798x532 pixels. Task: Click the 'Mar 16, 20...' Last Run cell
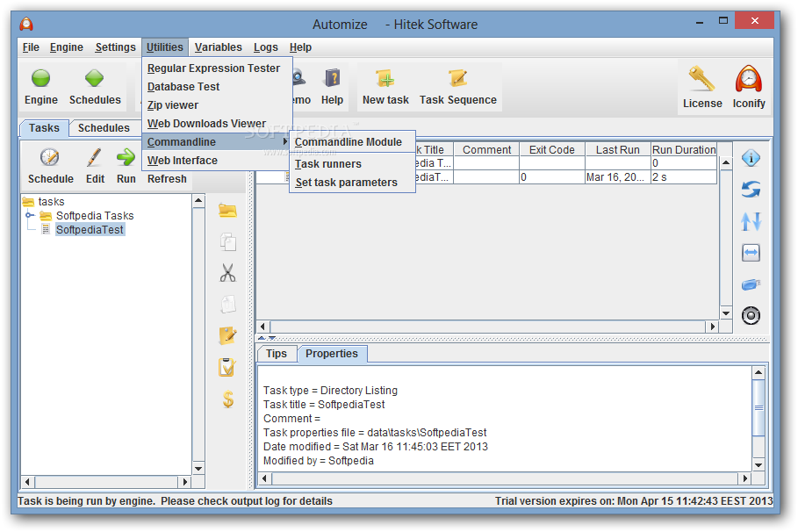(x=617, y=176)
